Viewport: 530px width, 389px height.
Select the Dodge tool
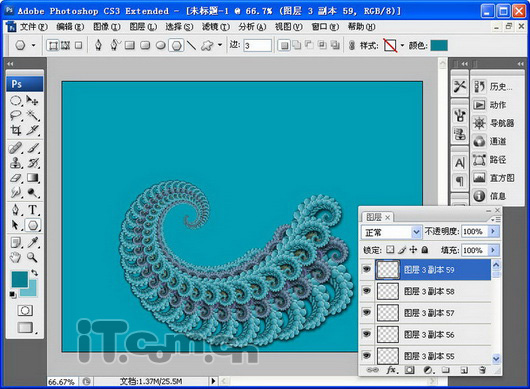(33, 193)
